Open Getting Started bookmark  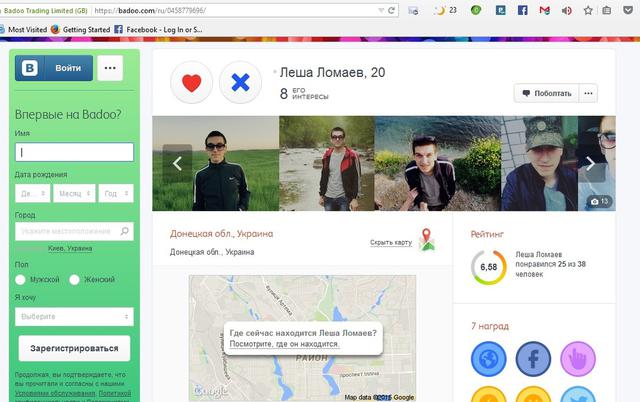tap(80, 29)
